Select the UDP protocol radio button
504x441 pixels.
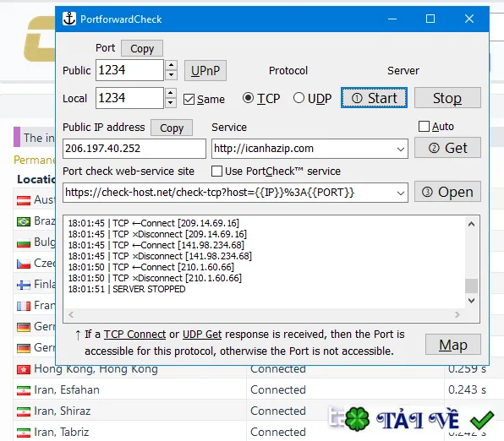pos(299,98)
